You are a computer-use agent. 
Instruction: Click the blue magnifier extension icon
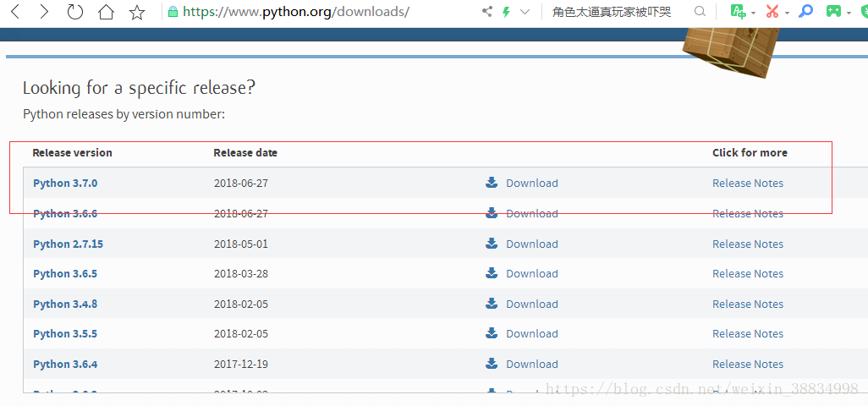click(x=805, y=12)
